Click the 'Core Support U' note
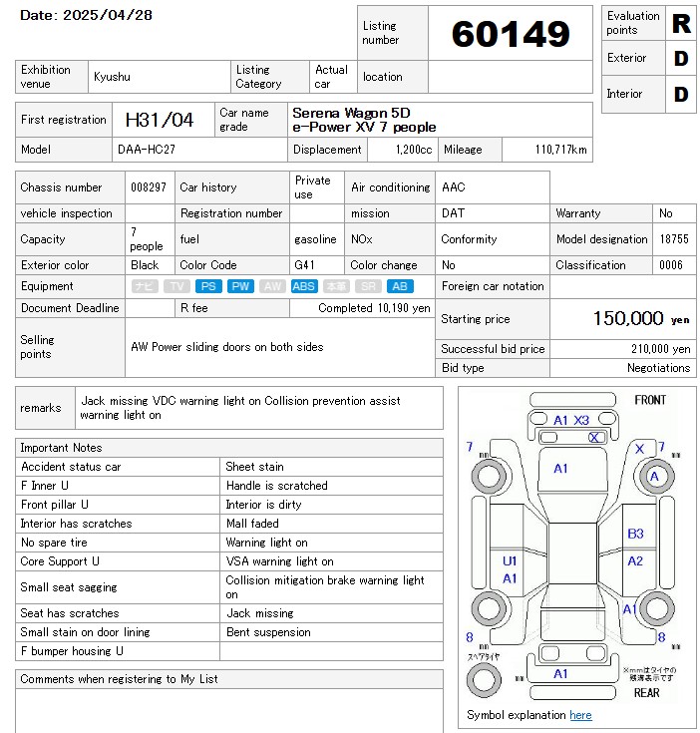Image resolution: width=700 pixels, height=733 pixels. tap(60, 561)
